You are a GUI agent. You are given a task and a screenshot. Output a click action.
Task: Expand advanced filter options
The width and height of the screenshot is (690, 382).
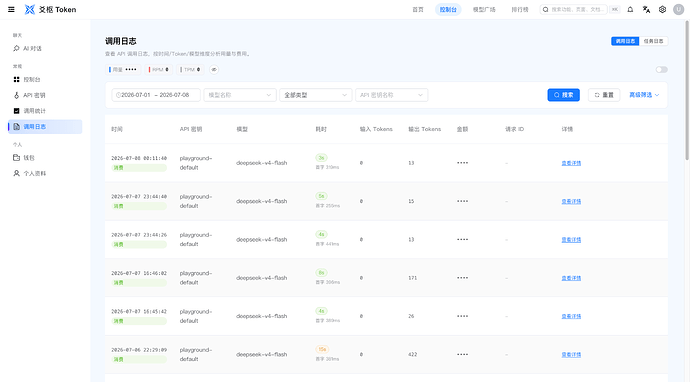click(644, 95)
